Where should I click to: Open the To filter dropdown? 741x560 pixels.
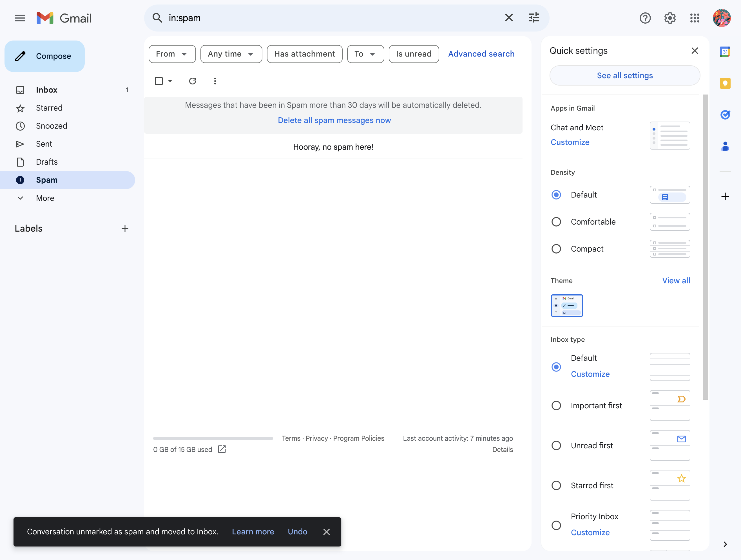[x=365, y=54]
